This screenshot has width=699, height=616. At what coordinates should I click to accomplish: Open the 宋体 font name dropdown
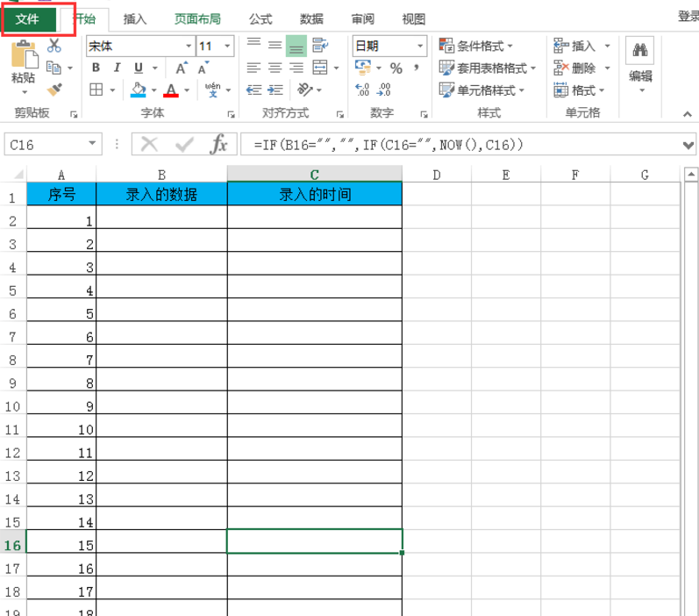pyautogui.click(x=189, y=46)
